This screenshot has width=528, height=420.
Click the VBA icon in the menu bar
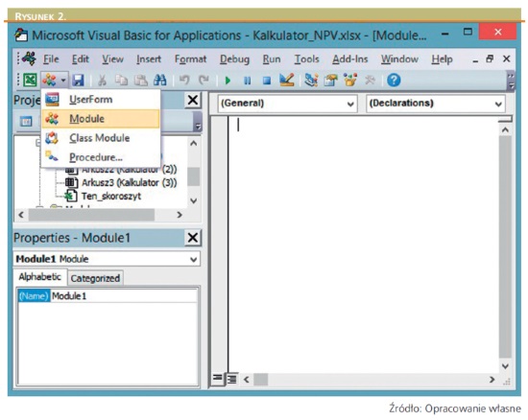(30, 58)
